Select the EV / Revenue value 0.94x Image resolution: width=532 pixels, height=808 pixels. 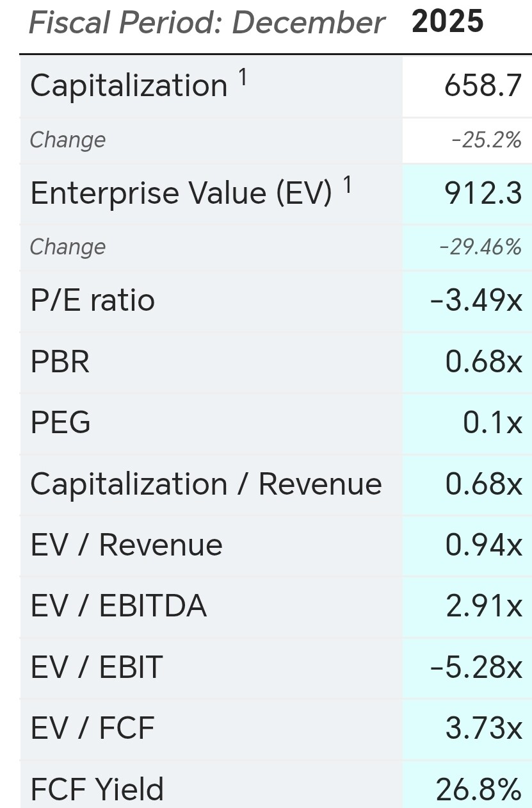tap(483, 545)
